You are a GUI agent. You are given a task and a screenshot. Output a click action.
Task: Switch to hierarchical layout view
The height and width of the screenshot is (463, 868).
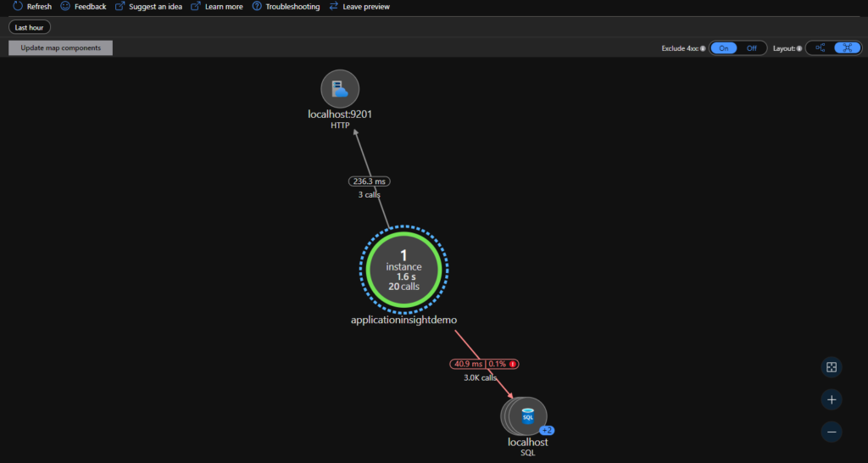point(820,48)
